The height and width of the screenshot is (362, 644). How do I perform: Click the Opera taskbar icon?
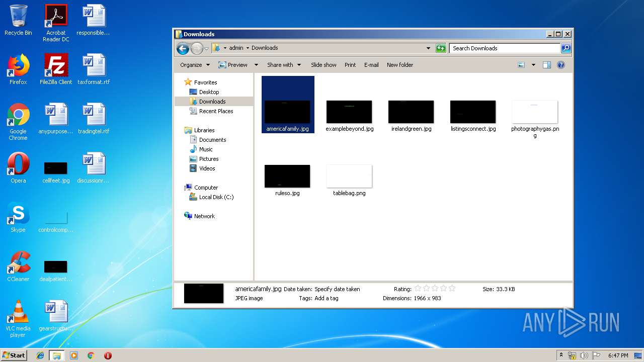coord(108,355)
